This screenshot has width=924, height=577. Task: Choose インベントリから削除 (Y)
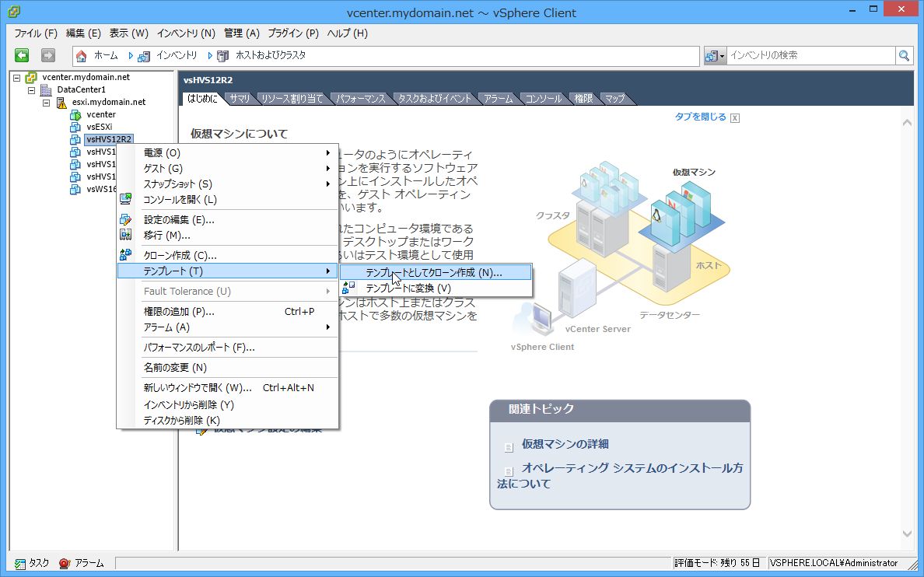(x=227, y=405)
